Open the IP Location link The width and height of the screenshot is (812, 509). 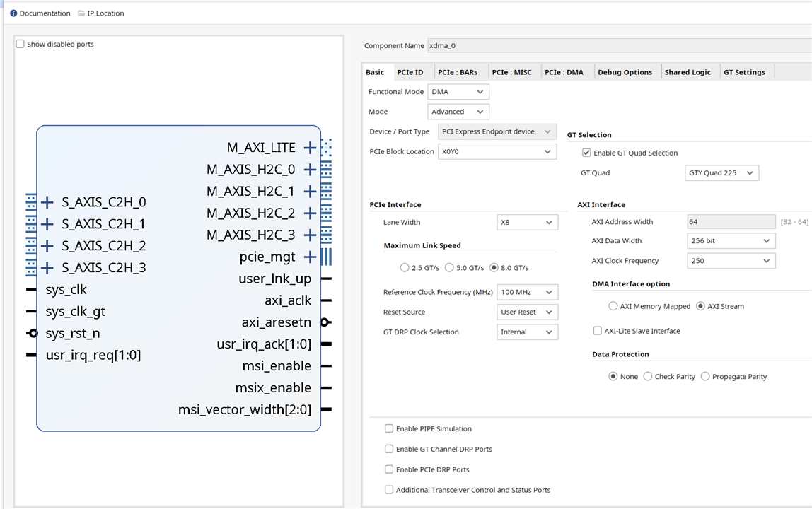(x=105, y=13)
